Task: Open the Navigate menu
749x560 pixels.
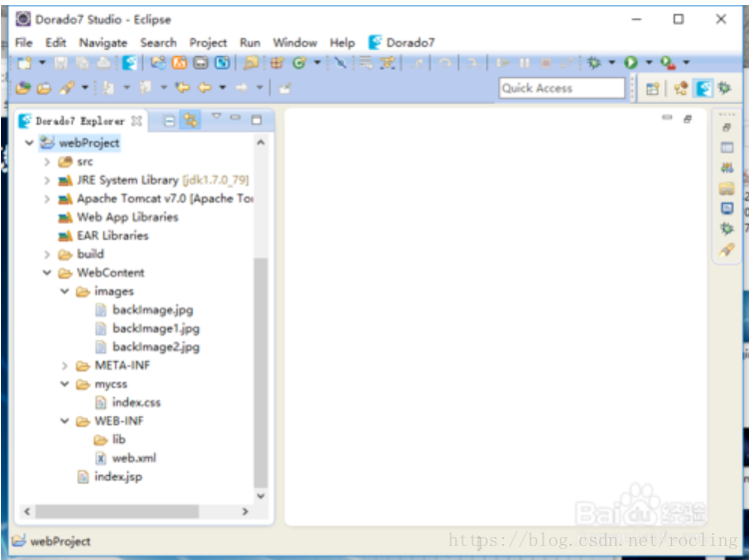Action: 103,43
